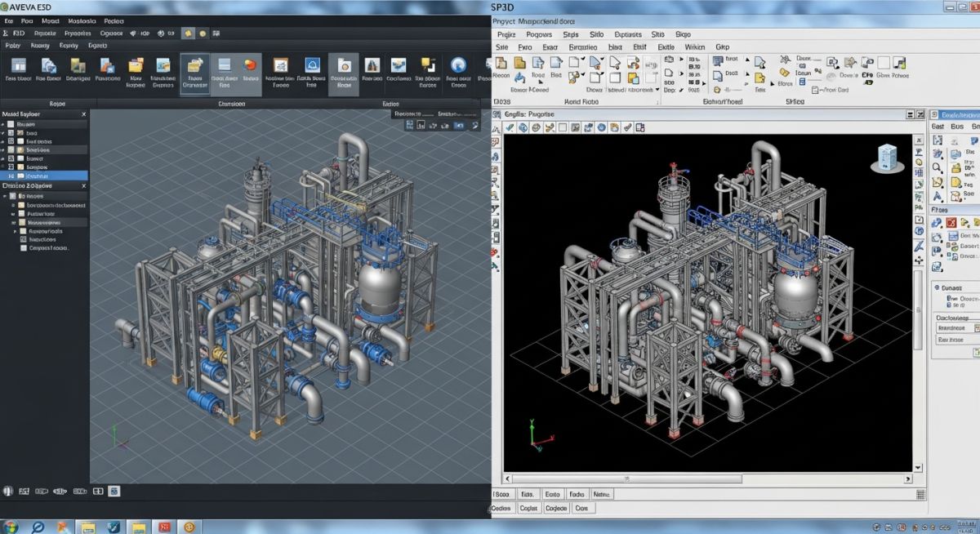Select the blue arrow cursor icon in SP3D ribbon
980x534 pixels.
595,62
